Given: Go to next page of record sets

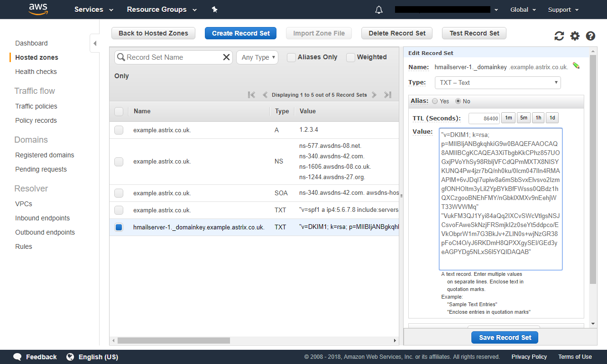Looking at the screenshot, I should pyautogui.click(x=374, y=95).
